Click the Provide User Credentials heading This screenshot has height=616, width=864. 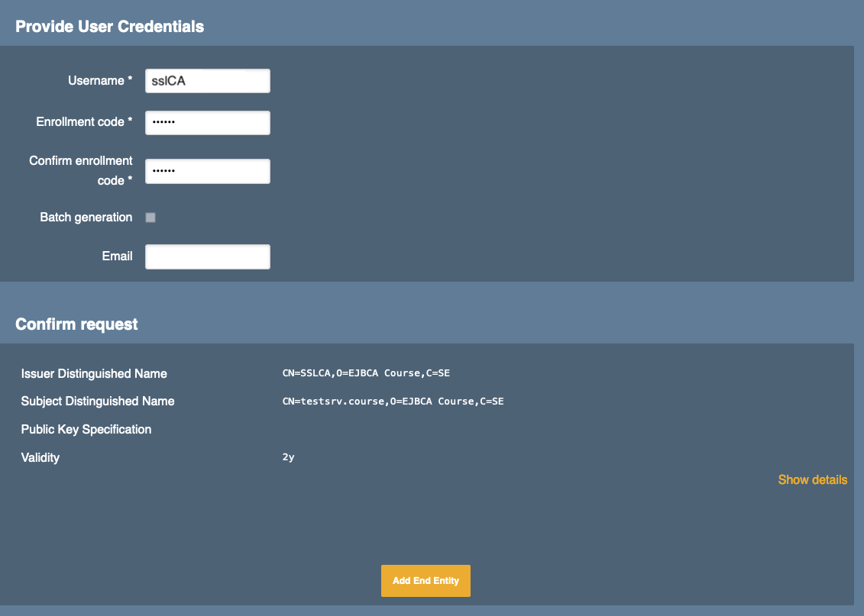109,27
